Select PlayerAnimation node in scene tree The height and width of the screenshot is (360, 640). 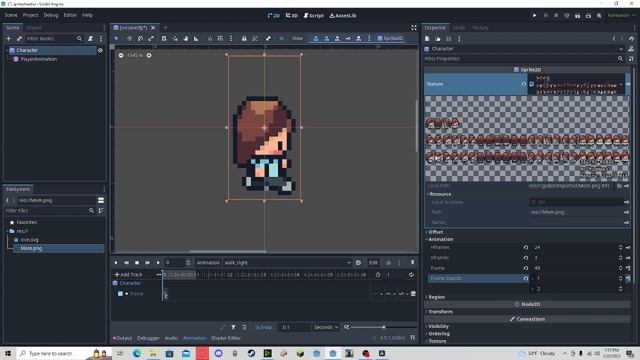tap(39, 59)
